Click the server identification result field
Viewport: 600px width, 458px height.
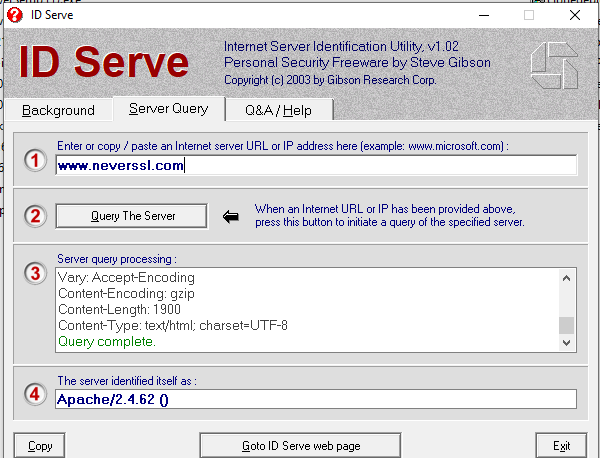316,399
